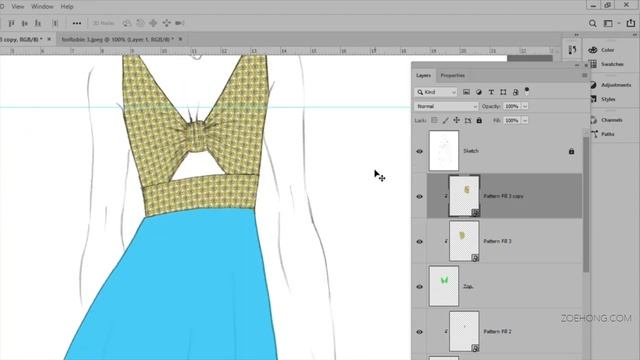640x360 pixels.
Task: Open the Window menu
Action: point(42,7)
